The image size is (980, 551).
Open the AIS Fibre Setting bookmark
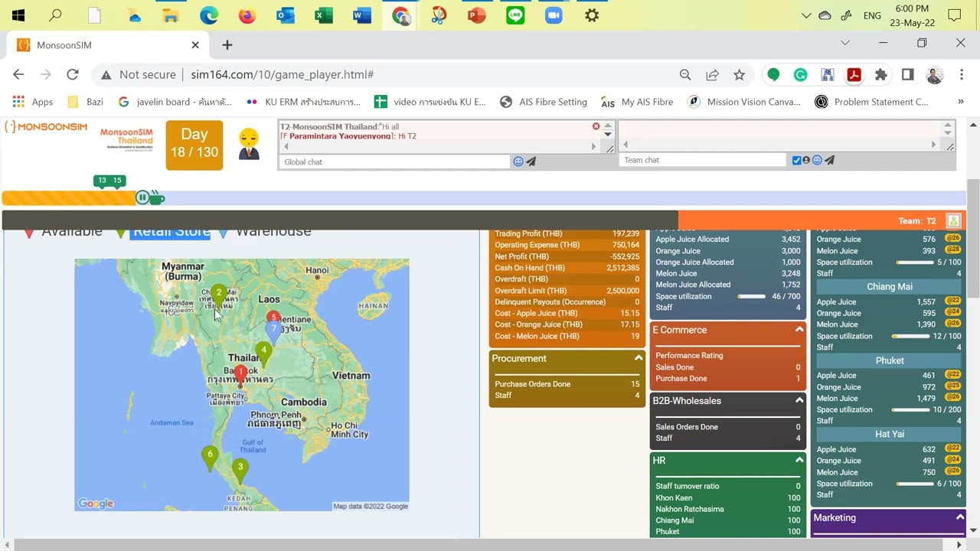pos(544,102)
